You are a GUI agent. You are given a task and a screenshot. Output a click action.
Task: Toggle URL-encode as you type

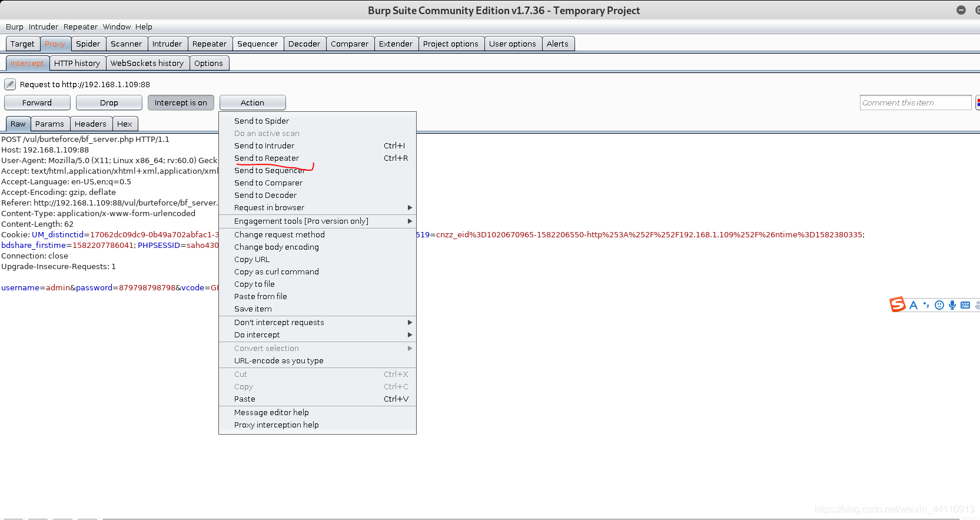[x=317, y=360]
